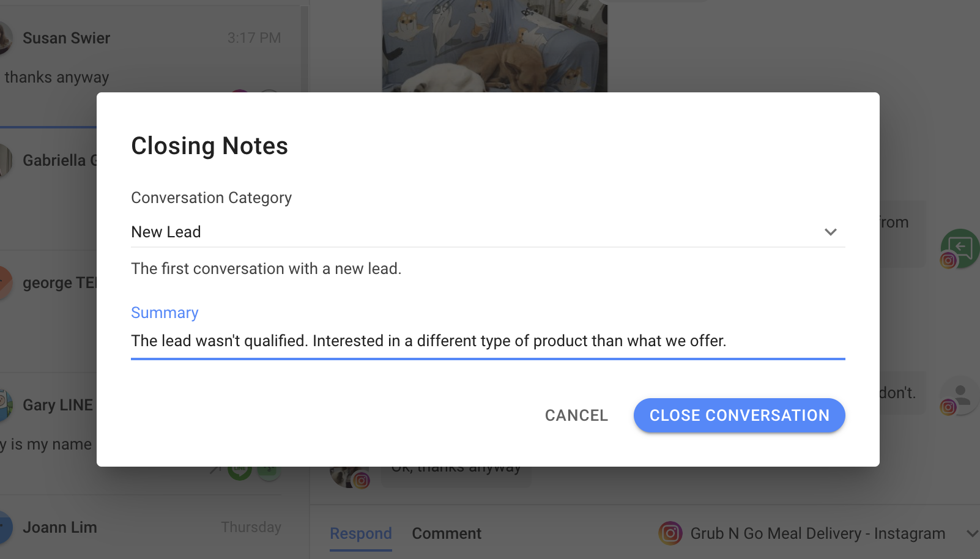This screenshot has width=980, height=559.
Task: Click the LINE channel icon in Gary's conversation
Action: 240,470
